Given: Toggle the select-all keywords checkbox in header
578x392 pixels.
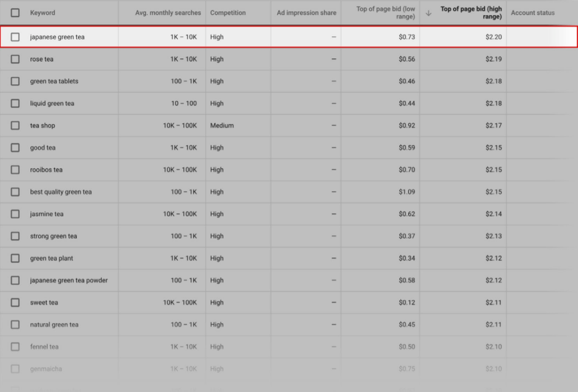Looking at the screenshot, I should (15, 13).
